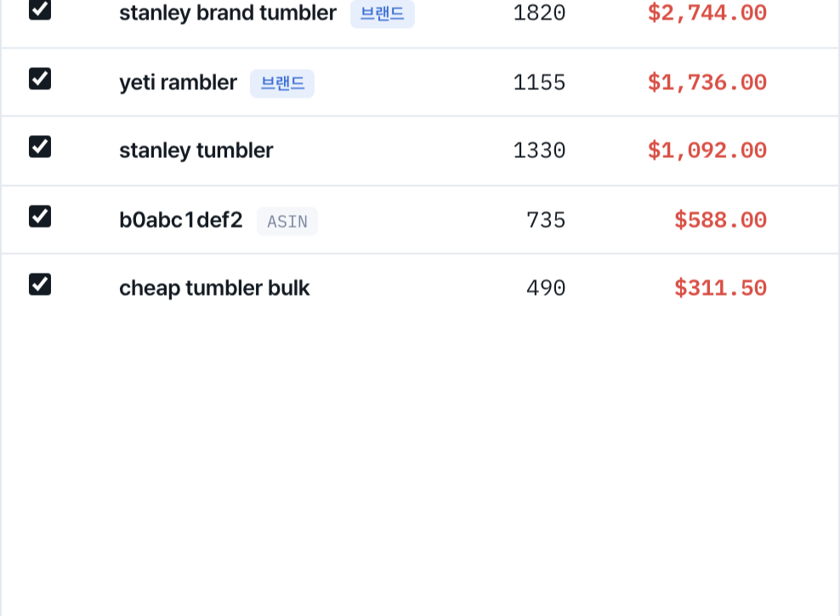
Task: Click the 브랜드 tag next to yeti rambler
Action: click(282, 83)
